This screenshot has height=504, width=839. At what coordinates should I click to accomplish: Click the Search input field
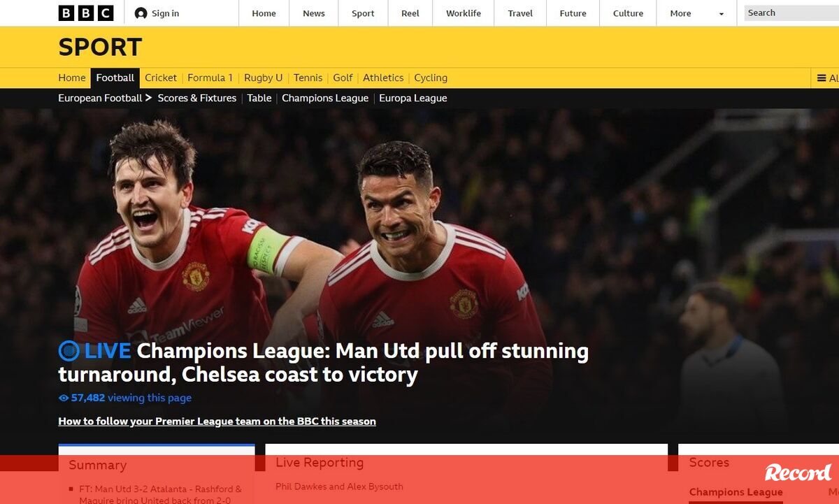(x=791, y=13)
